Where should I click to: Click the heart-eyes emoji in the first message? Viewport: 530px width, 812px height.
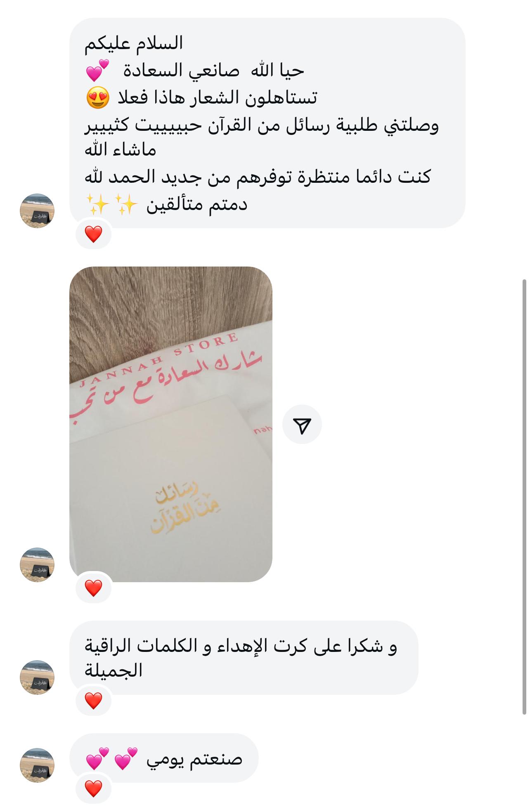[98, 98]
